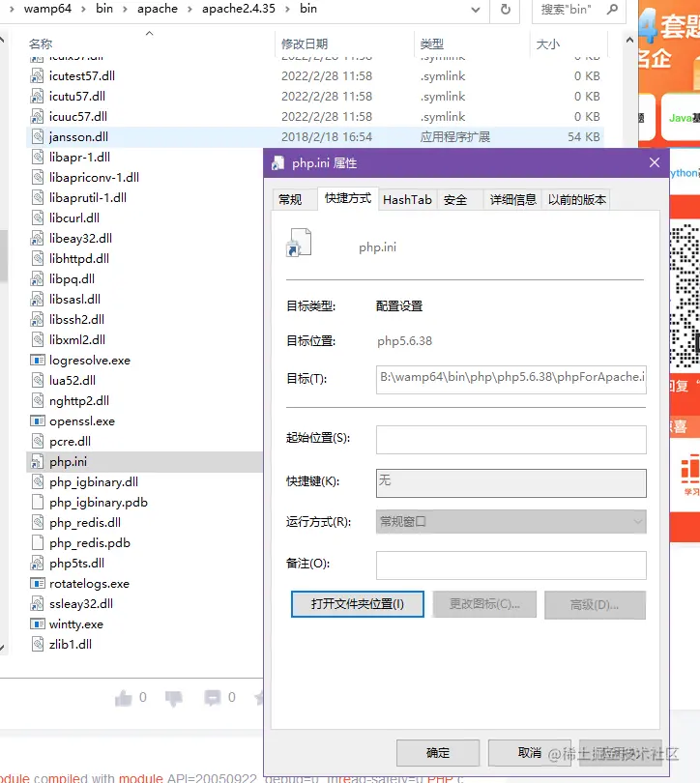Click the 目标 path input field
Image resolution: width=700 pixels, height=783 pixels.
510,380
